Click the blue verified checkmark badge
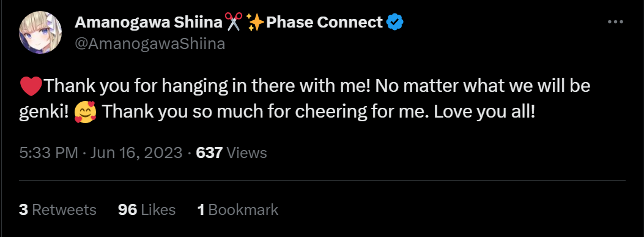Screen dimensions: 644x237 click(396, 22)
